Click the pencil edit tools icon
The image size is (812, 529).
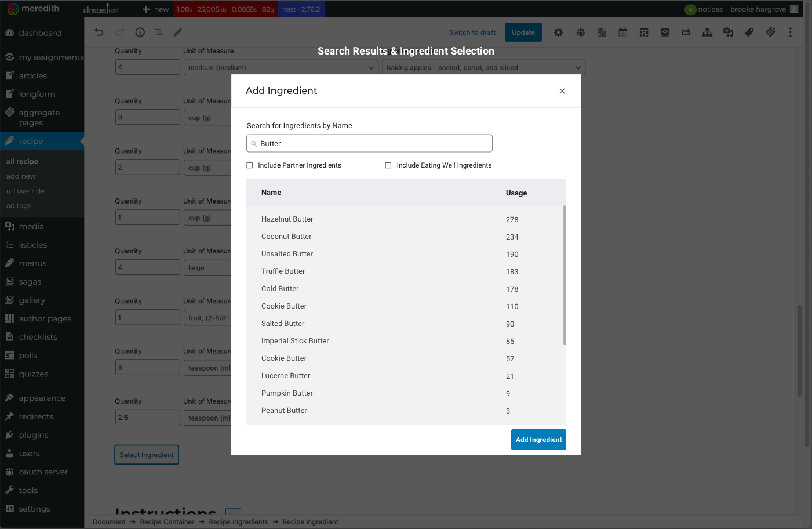coord(178,32)
